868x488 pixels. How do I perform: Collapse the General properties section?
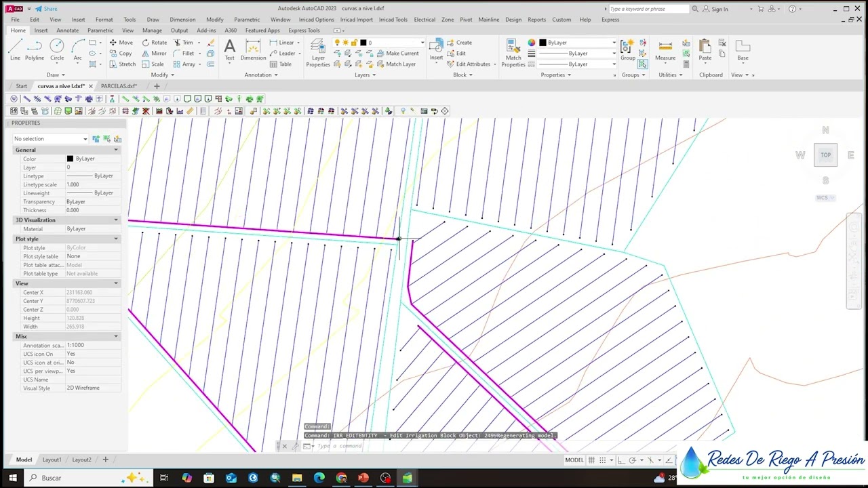[116, 150]
